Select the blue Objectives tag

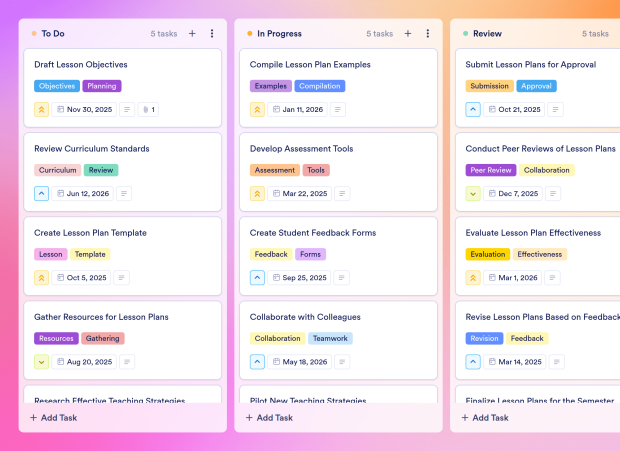tap(57, 86)
